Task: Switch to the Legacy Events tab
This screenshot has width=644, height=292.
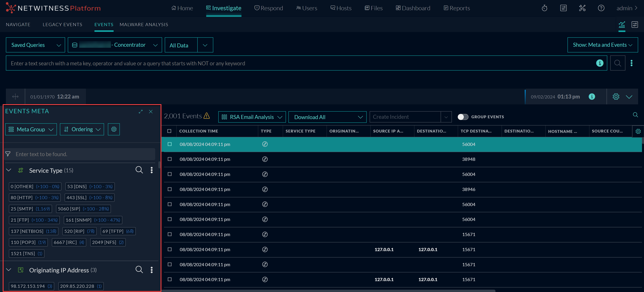Action: pos(62,24)
